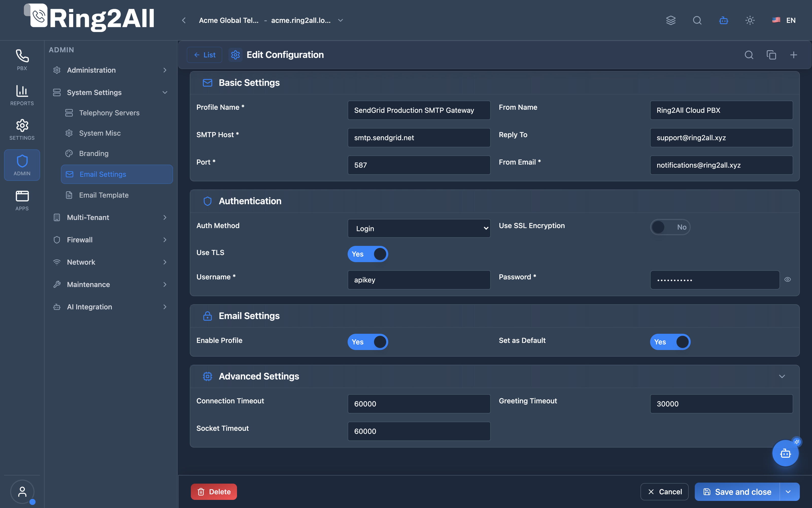This screenshot has width=812, height=508.
Task: Open the user profile avatar
Action: click(22, 492)
